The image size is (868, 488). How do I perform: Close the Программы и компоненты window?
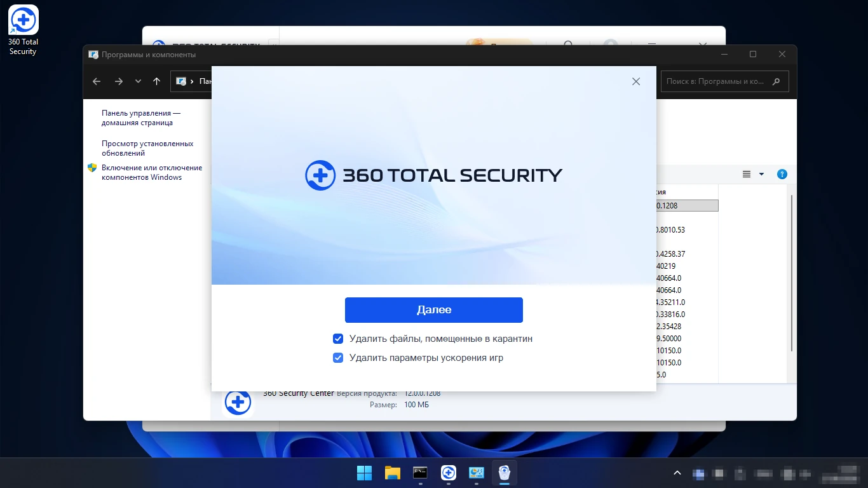coord(782,55)
